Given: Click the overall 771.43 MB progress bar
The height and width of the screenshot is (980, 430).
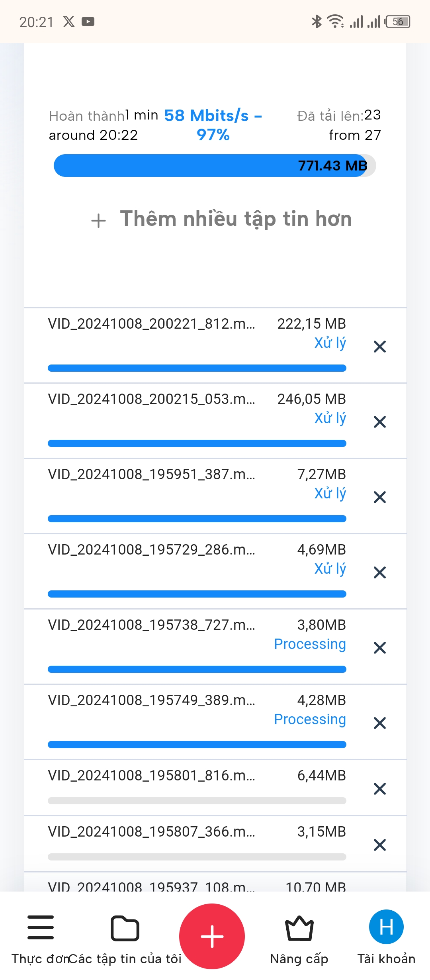Looking at the screenshot, I should point(215,166).
